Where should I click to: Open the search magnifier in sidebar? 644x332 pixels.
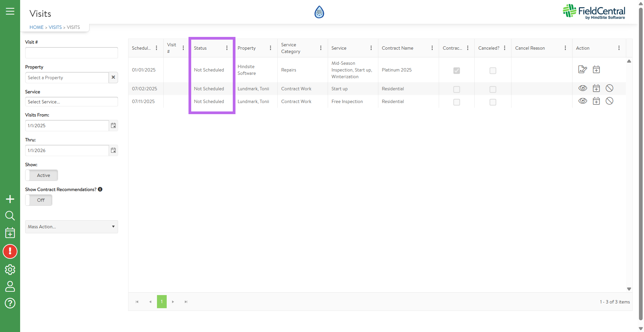click(x=10, y=216)
